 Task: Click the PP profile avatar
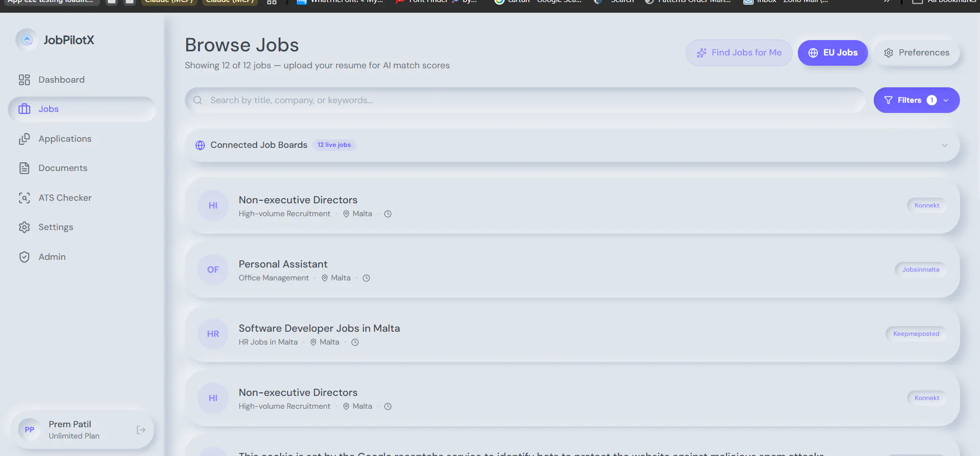(x=30, y=430)
